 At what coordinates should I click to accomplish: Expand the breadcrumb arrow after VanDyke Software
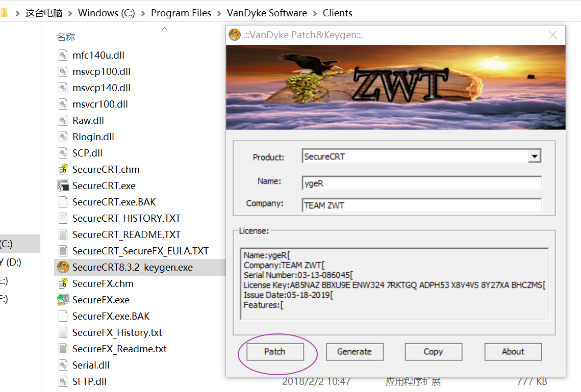[x=314, y=13]
